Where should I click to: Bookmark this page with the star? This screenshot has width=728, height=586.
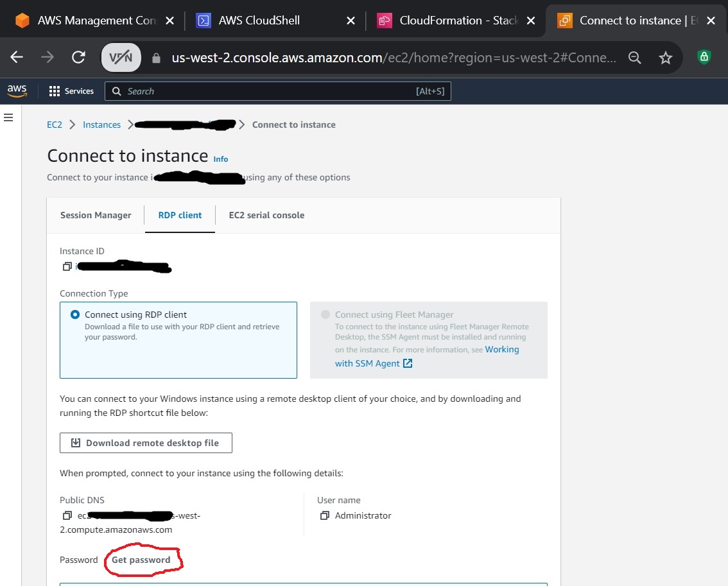666,58
